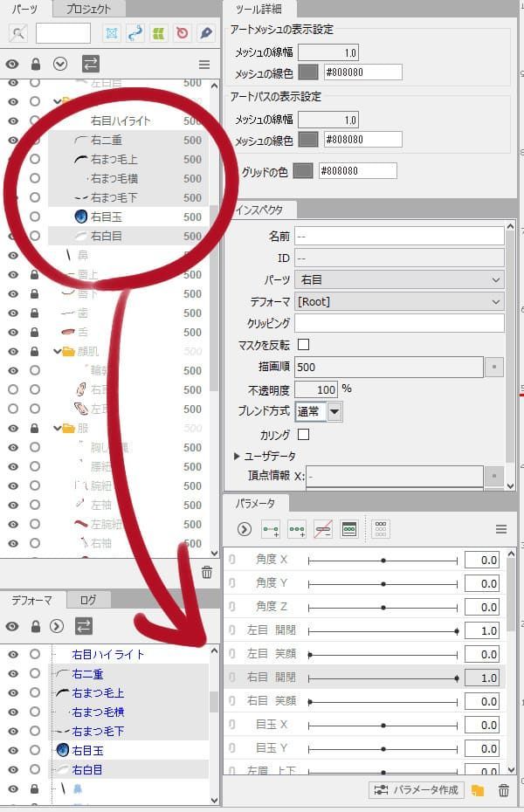Click the green dots window icon in Parameter toolbar
This screenshot has height=812, width=524.
pyautogui.click(x=349, y=529)
